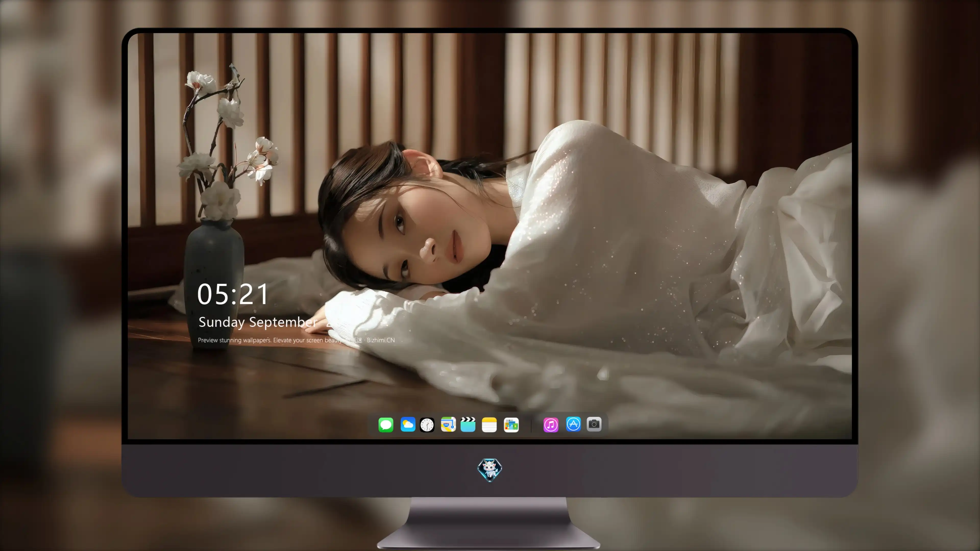Screen dimensions: 980x551
Task: Open the Weather app in the dock
Action: tap(408, 424)
